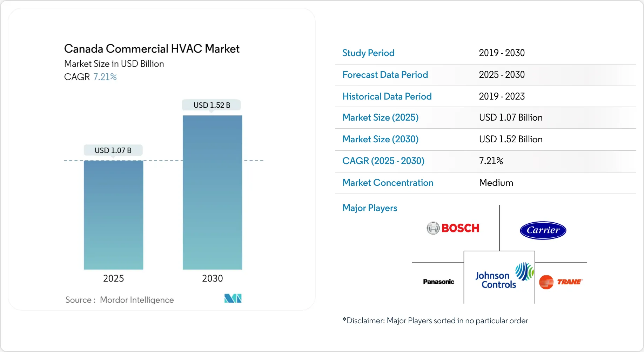Click the 2030 x-axis label

pyautogui.click(x=212, y=278)
